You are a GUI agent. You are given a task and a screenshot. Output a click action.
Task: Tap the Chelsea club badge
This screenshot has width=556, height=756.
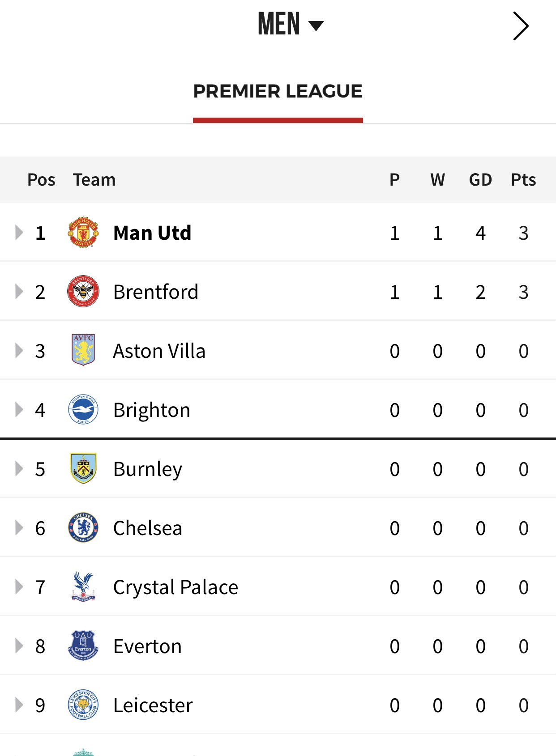[83, 527]
